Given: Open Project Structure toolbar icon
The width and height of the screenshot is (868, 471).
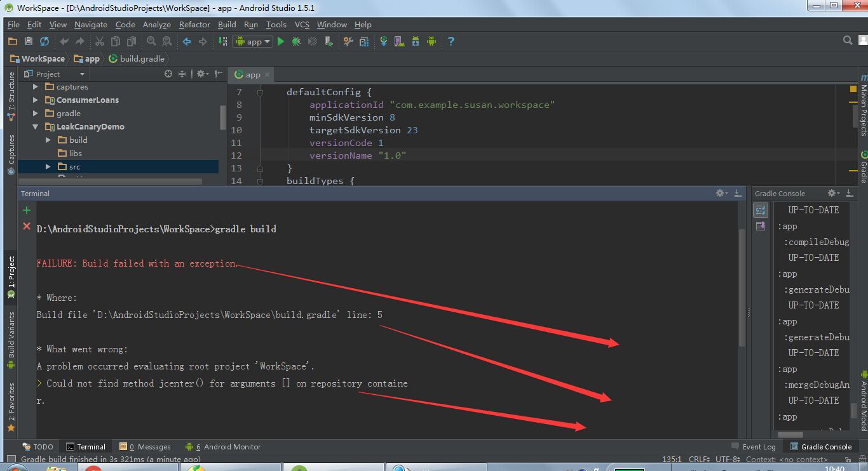Looking at the screenshot, I should point(364,41).
